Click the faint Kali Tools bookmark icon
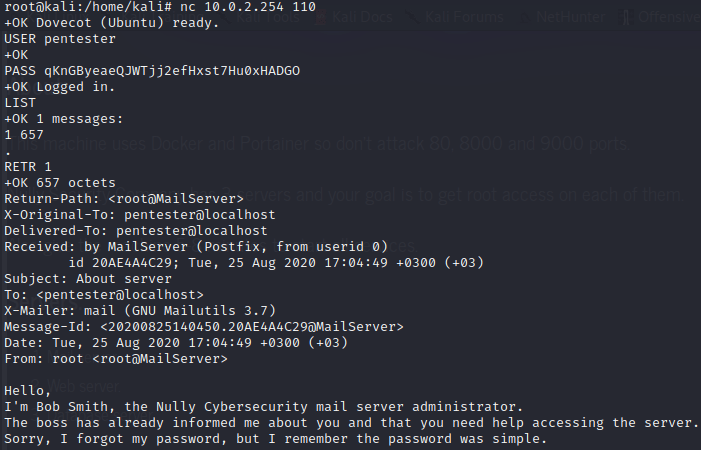The height and width of the screenshot is (450, 701). point(226,17)
